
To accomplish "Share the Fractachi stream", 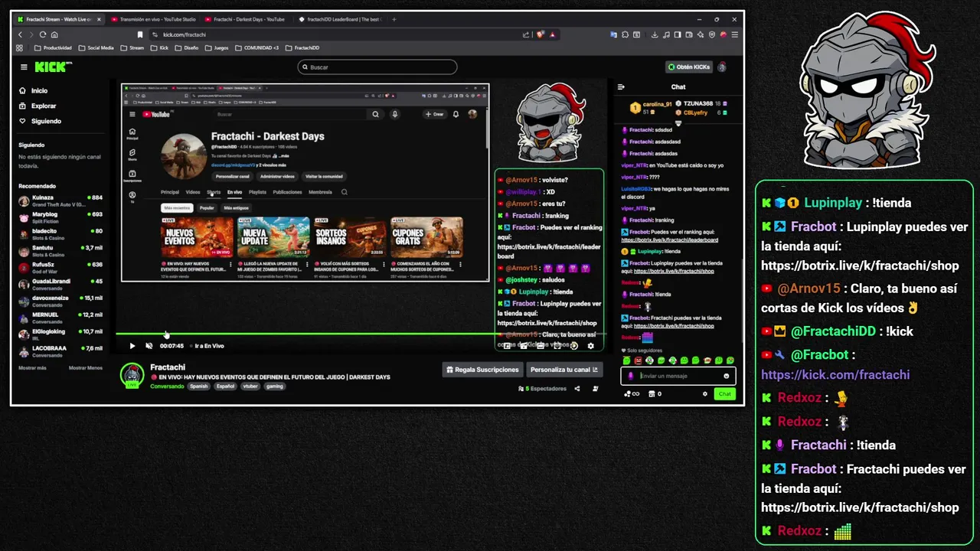I will click(577, 389).
